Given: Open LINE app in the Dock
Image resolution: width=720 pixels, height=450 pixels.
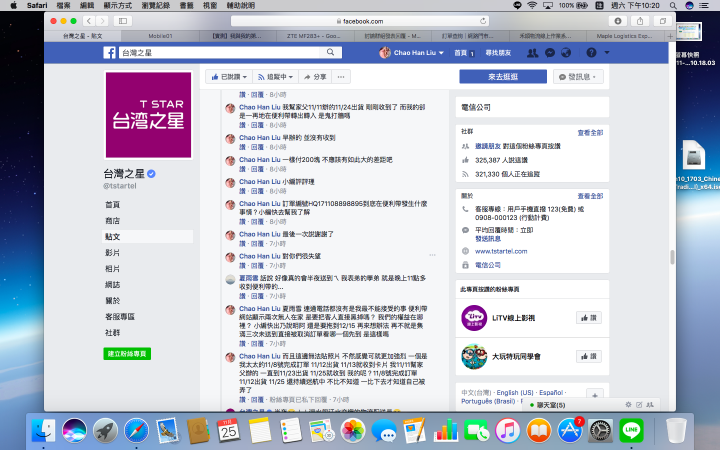Looking at the screenshot, I should [631, 430].
